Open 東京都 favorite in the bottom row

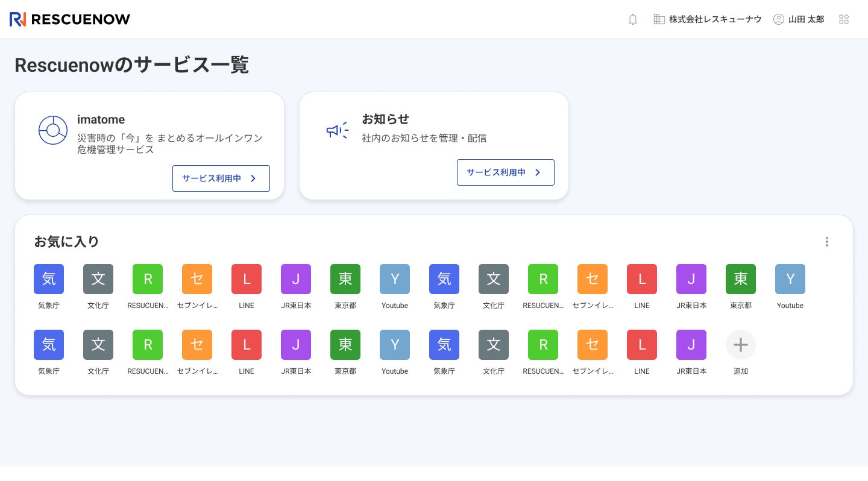point(345,345)
